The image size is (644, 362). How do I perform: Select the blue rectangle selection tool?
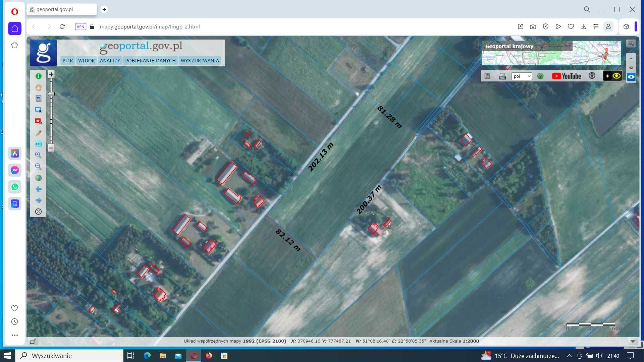[x=38, y=110]
